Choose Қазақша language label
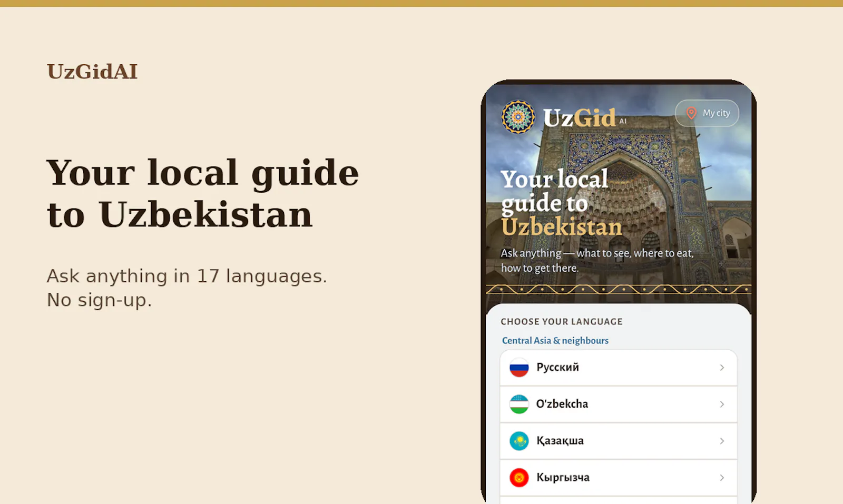The height and width of the screenshot is (504, 843). [560, 441]
